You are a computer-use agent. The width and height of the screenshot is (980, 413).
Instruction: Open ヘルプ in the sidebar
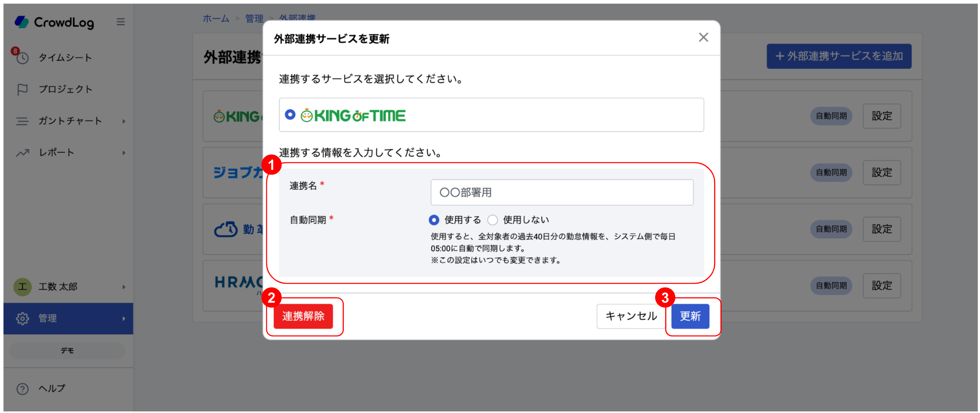tap(69, 388)
